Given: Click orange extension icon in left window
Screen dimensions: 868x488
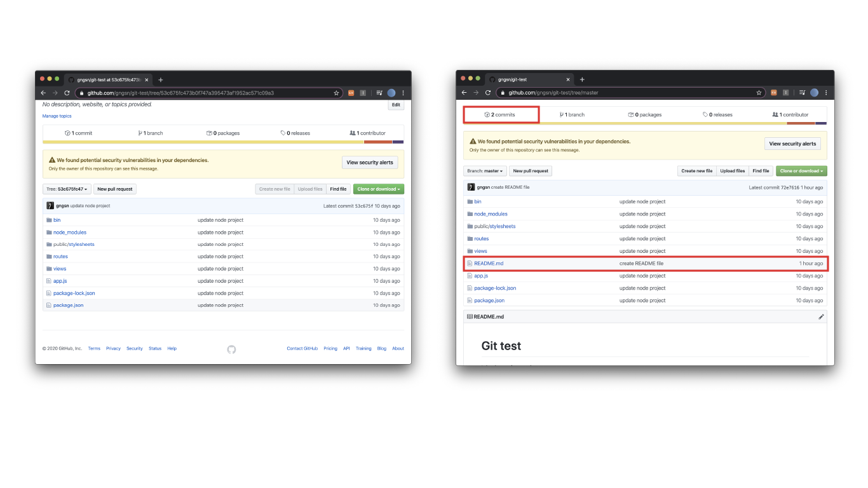Looking at the screenshot, I should [351, 93].
